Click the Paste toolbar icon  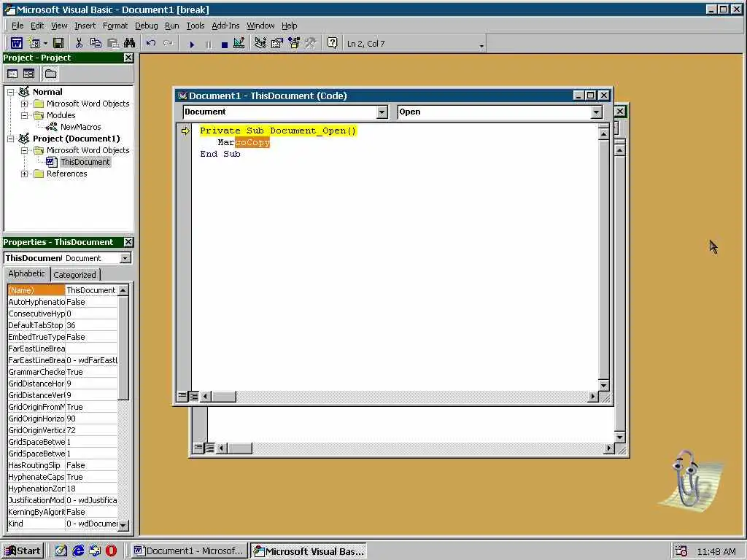113,43
